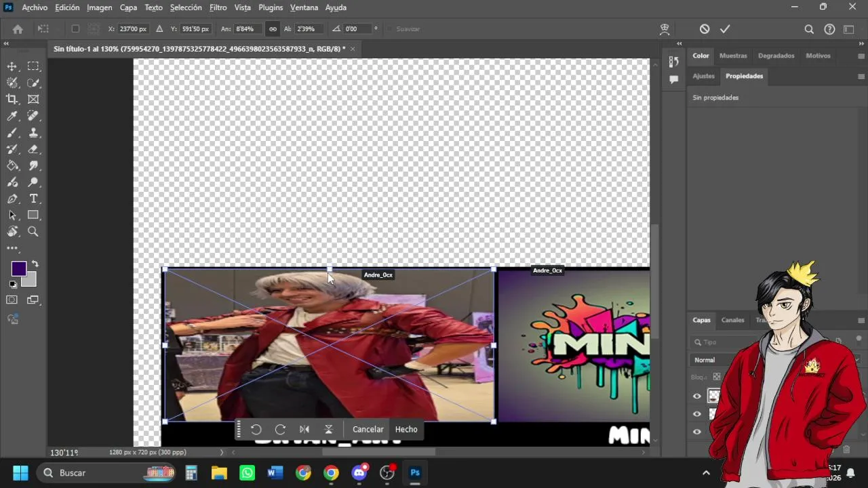Open the Edit Toolbar three-dots menu
The height and width of the screenshot is (488, 868).
pos(12,248)
